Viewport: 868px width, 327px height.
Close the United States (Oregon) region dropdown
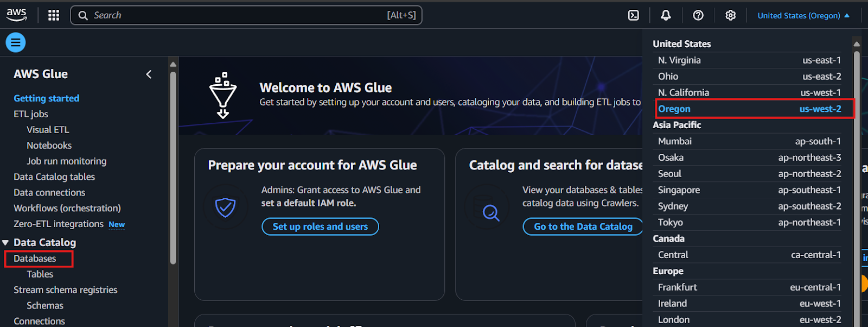pyautogui.click(x=803, y=16)
